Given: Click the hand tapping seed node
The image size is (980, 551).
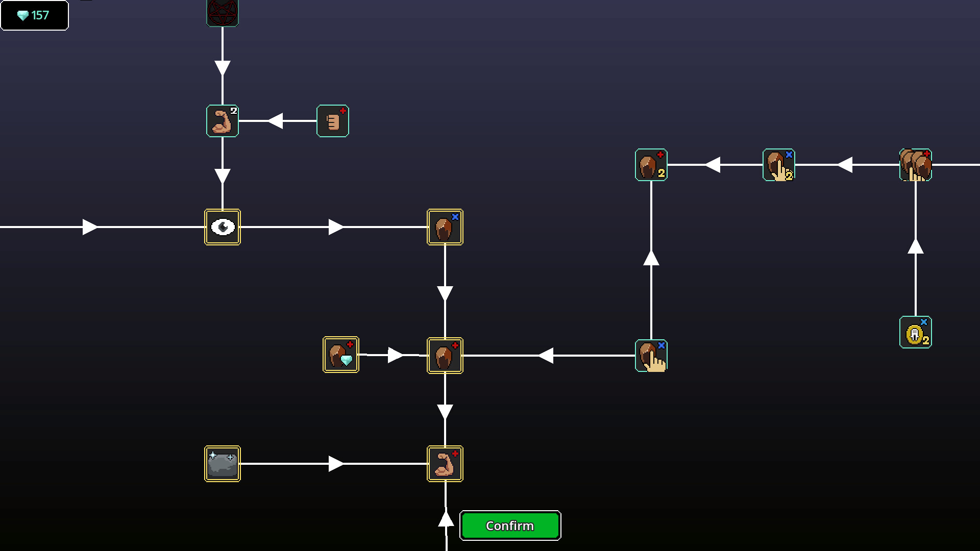Looking at the screenshot, I should (651, 356).
